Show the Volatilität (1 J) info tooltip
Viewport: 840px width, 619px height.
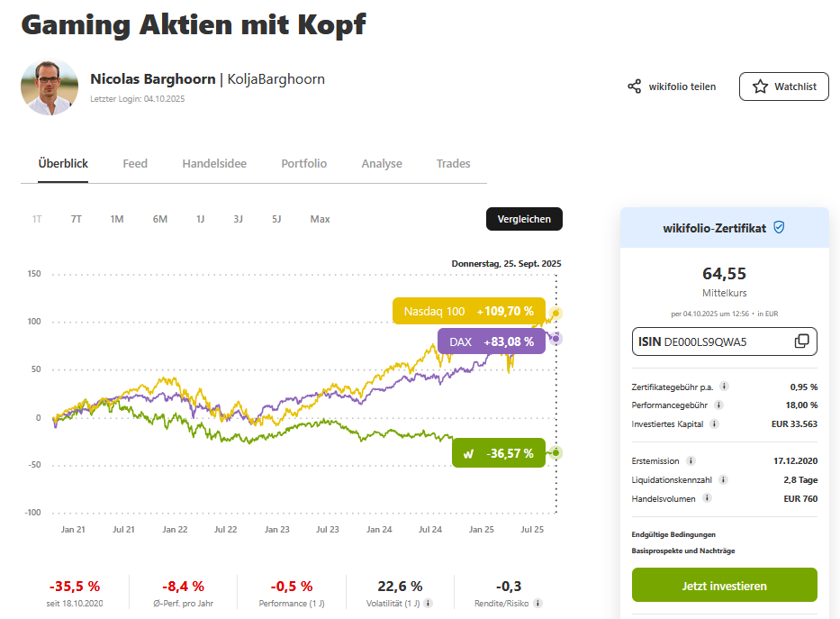(x=428, y=604)
